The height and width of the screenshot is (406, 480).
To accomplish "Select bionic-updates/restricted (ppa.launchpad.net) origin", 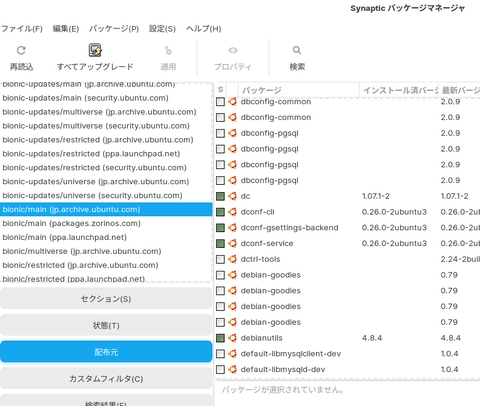I will [106, 154].
